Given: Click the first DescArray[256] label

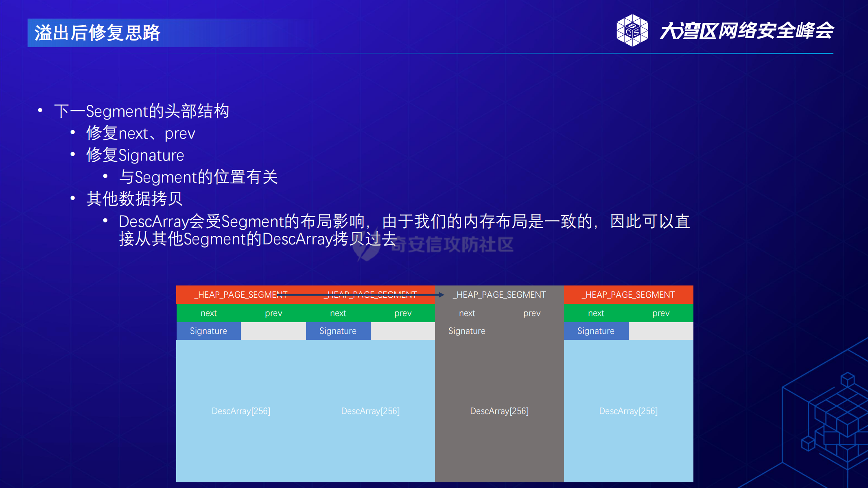Looking at the screenshot, I should tap(241, 411).
